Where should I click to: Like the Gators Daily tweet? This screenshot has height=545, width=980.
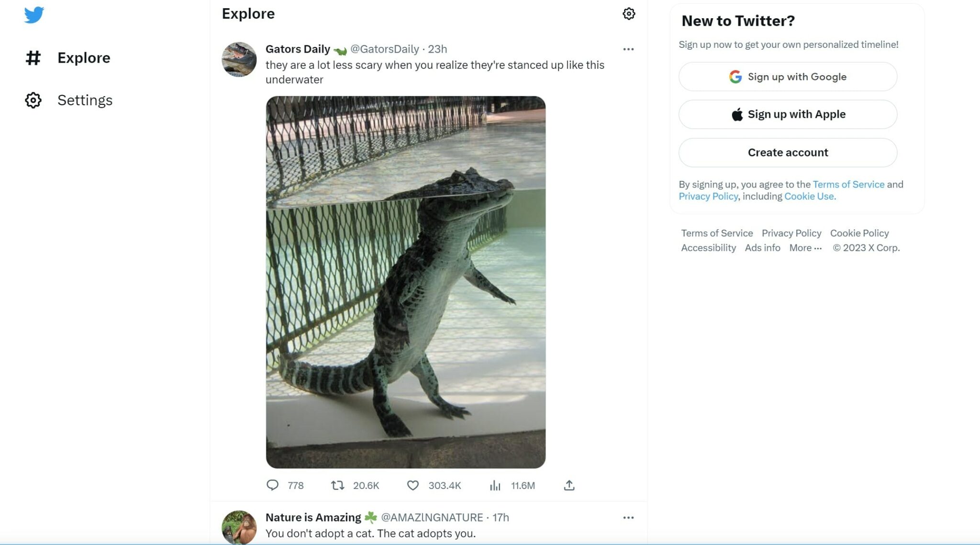(412, 485)
